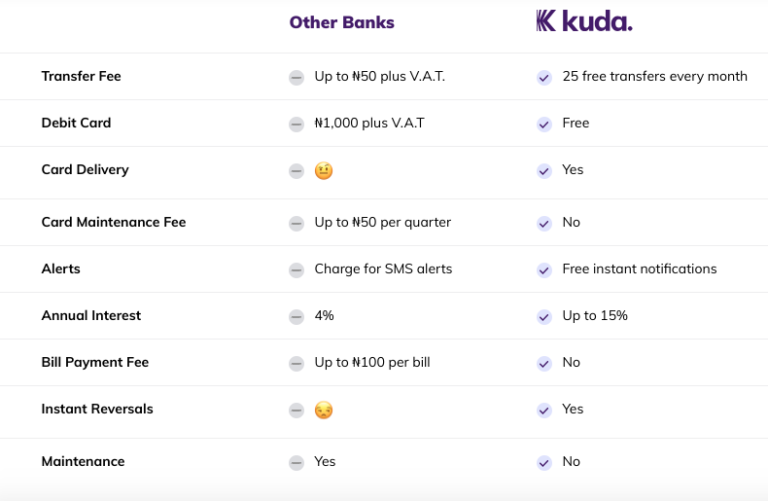Click the raised-eyebrow emoji in Card Delivery row
The height and width of the screenshot is (501, 768).
pyautogui.click(x=324, y=171)
